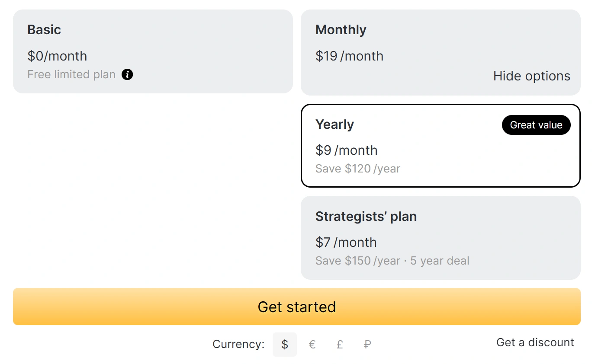Image resolution: width=595 pixels, height=364 pixels.
Task: Click the Save $120 /year text
Action: pyautogui.click(x=358, y=169)
